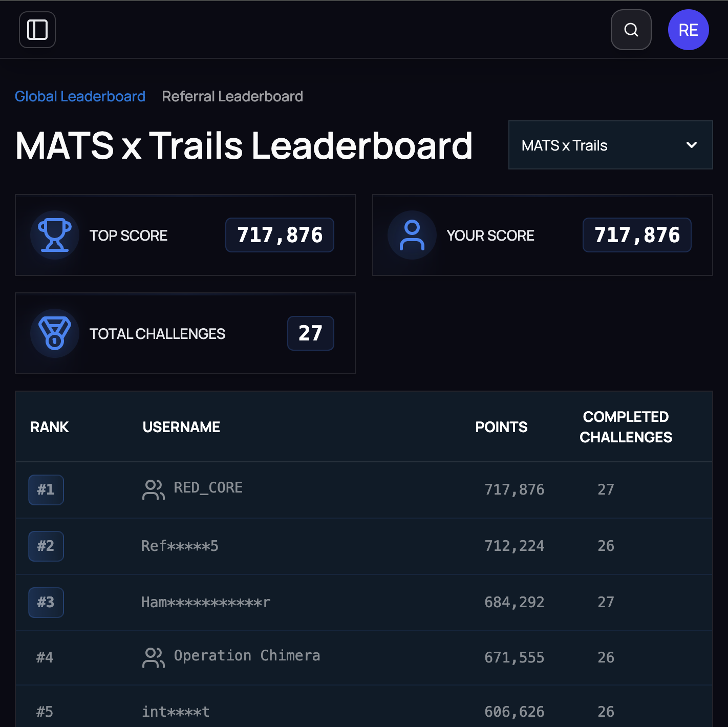
Task: Open the search icon
Action: (x=631, y=30)
